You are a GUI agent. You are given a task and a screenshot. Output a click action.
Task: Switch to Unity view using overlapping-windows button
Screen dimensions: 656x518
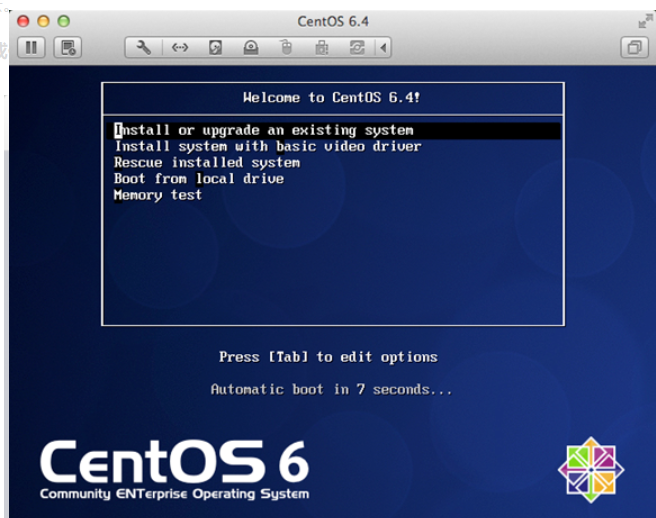click(634, 47)
